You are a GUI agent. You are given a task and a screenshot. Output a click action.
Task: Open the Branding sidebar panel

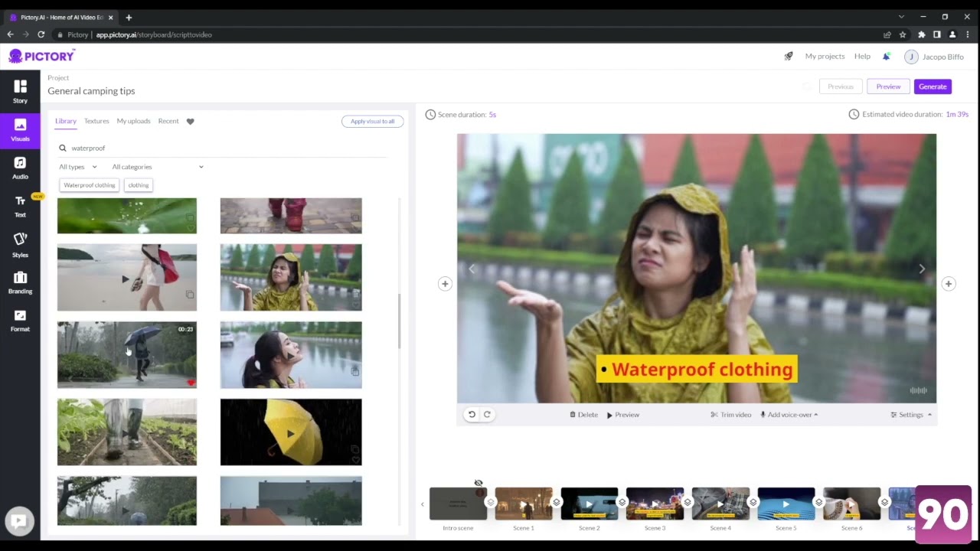coord(20,282)
